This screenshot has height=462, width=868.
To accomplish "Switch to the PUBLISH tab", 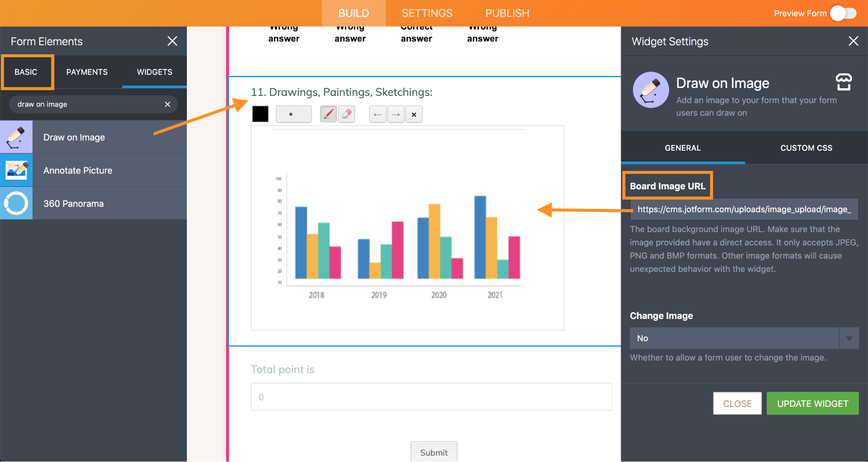I will click(x=507, y=13).
